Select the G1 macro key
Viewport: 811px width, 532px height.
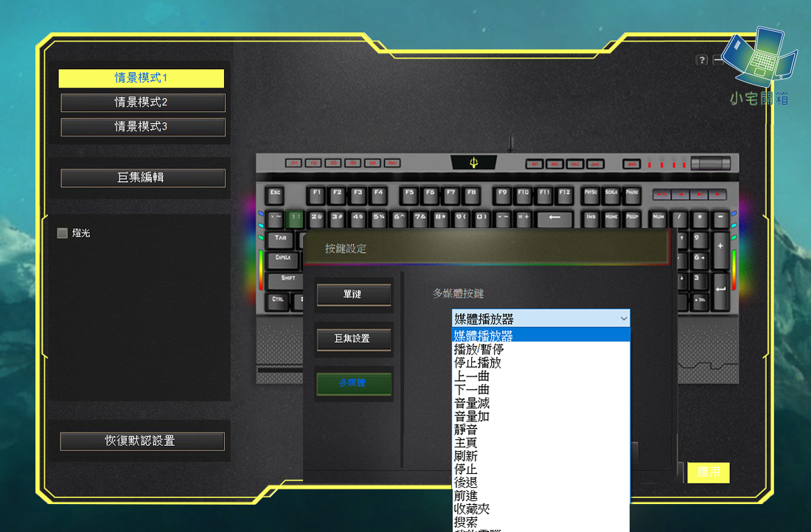pyautogui.click(x=293, y=163)
